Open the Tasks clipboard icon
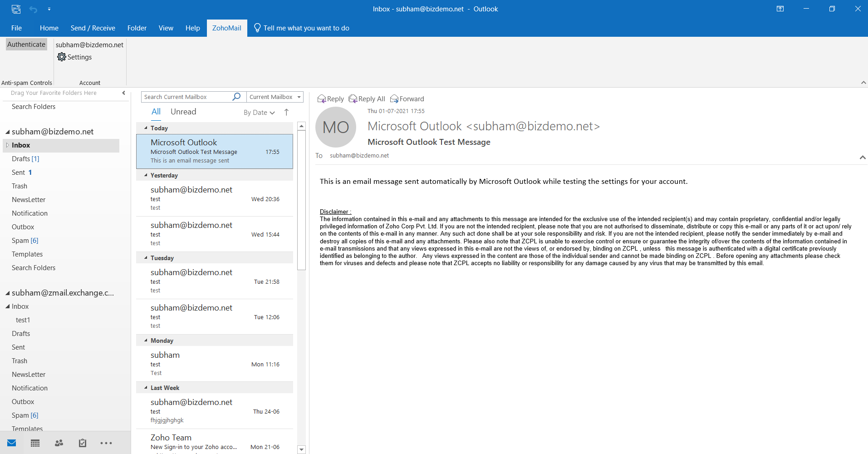This screenshot has width=868, height=454. point(83,443)
